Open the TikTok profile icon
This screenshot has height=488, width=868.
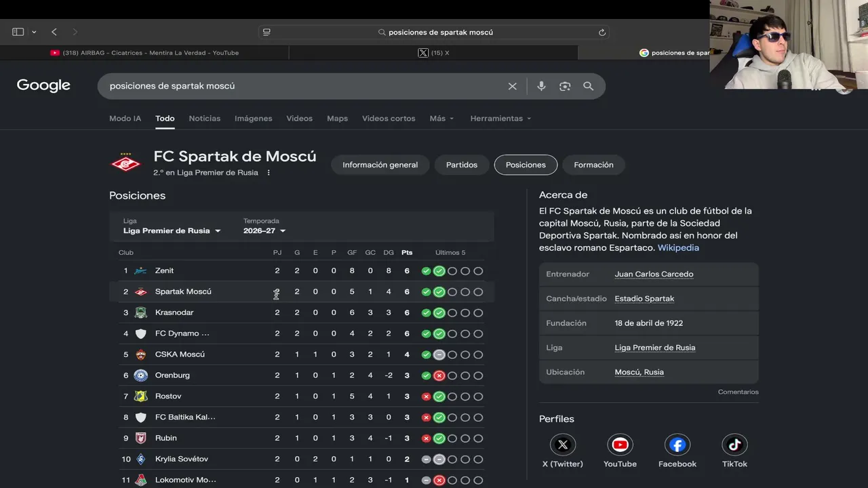(x=734, y=445)
